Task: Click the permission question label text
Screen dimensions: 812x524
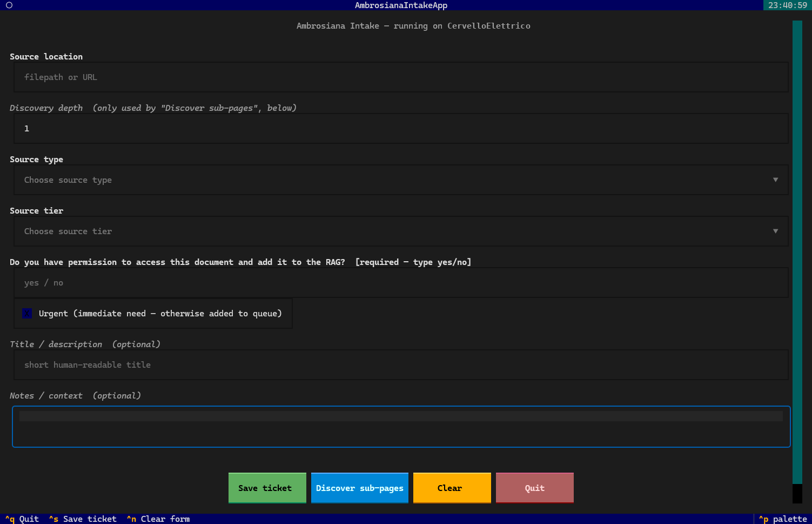Action: 240,262
